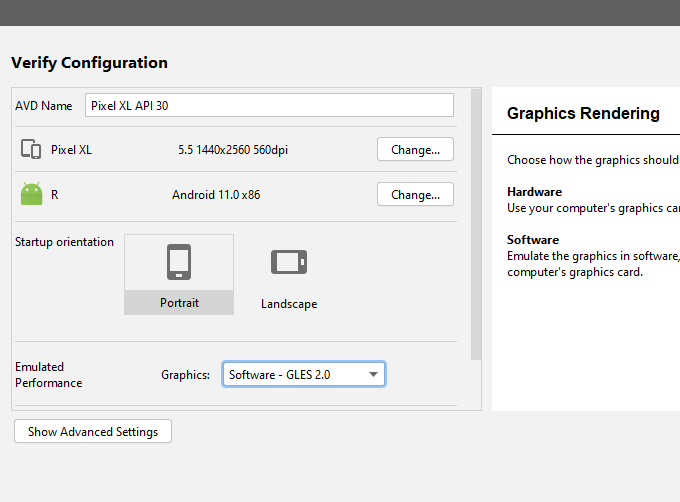Click the 'Software' help heading
This screenshot has width=680, height=502.
[533, 240]
